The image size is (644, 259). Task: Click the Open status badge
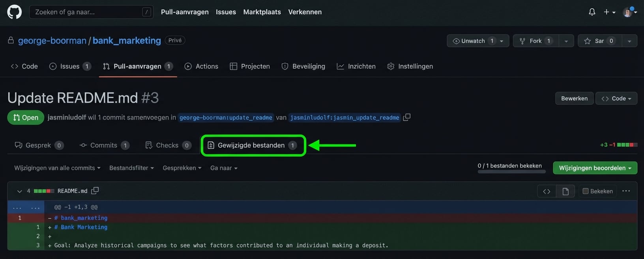point(26,117)
